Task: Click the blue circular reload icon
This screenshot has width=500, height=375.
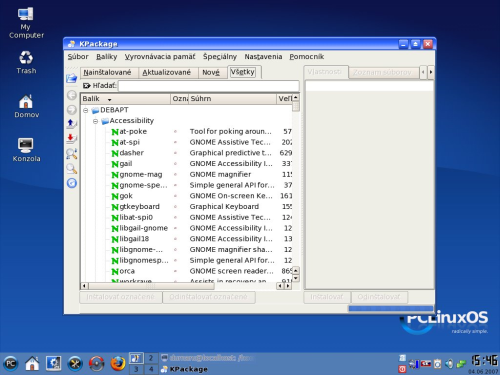Action: pos(72,183)
